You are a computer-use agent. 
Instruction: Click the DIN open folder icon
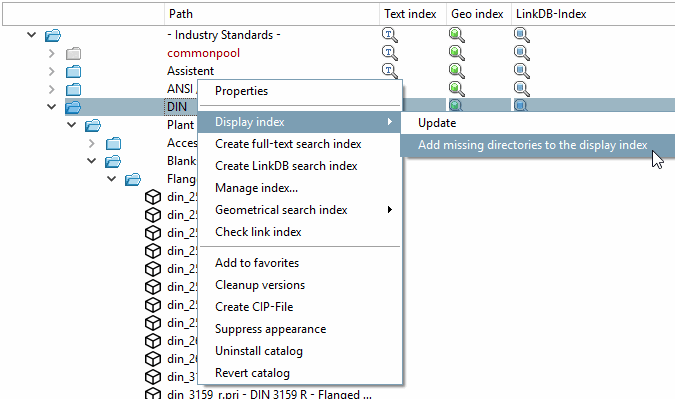click(x=73, y=107)
